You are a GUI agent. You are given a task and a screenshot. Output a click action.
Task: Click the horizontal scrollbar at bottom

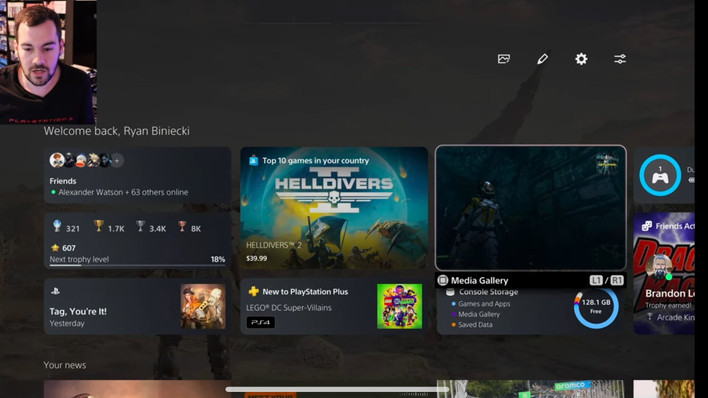(x=337, y=389)
